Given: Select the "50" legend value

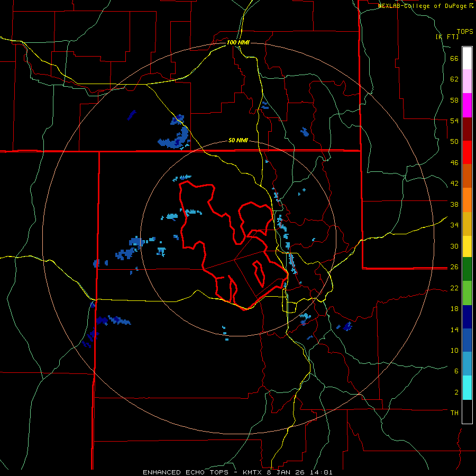Looking at the screenshot, I should (454, 142).
